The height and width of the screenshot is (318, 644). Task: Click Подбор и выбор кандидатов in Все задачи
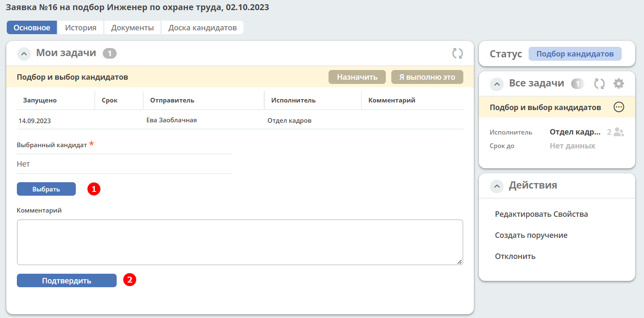tap(545, 108)
